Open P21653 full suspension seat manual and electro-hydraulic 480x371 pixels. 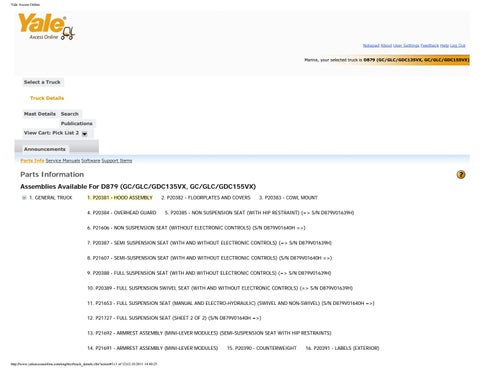click(231, 303)
